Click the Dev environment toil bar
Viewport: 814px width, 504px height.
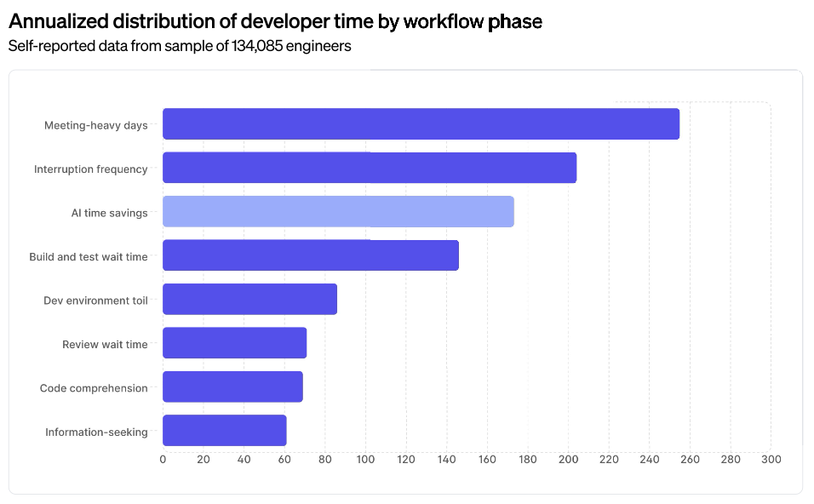coord(249,300)
